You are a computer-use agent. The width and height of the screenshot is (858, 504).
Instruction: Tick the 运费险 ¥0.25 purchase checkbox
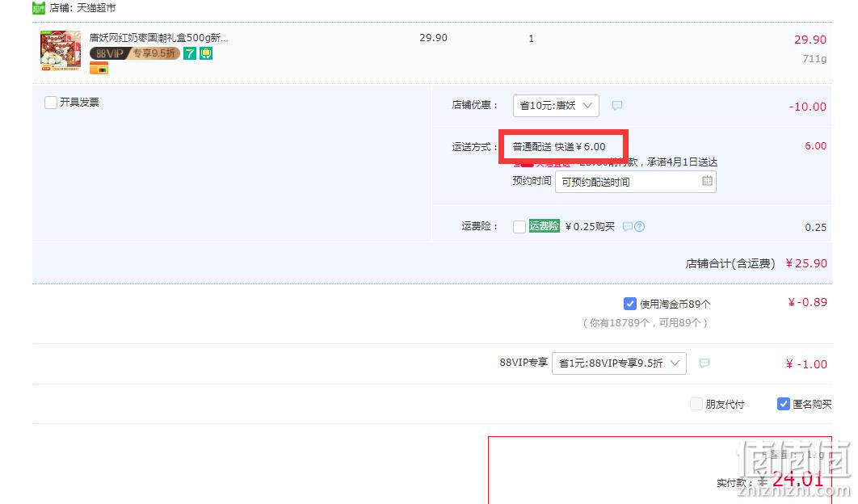[x=519, y=226]
